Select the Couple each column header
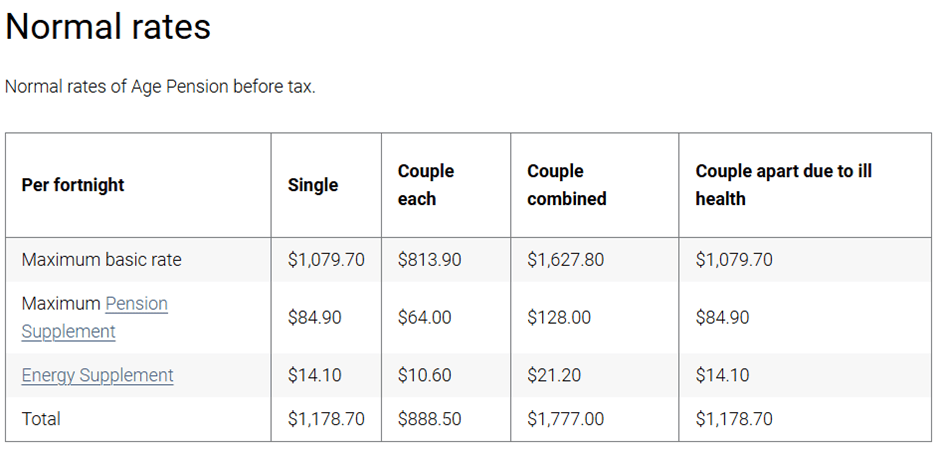Image resolution: width=940 pixels, height=452 pixels. [425, 185]
